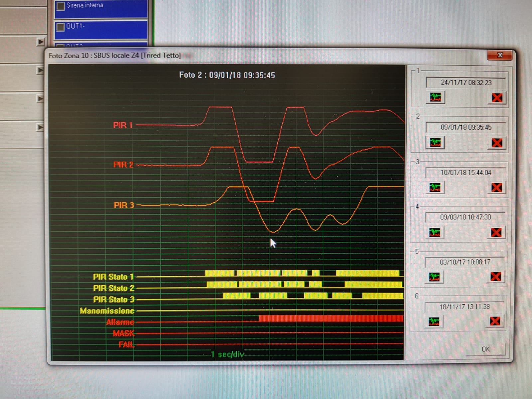
Task: Tick the Sirena interna checkbox
Action: click(61, 6)
